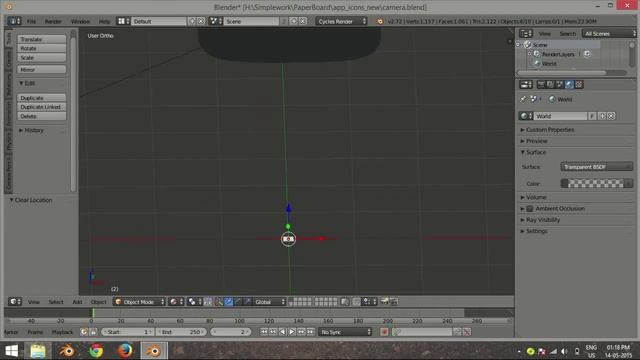Open the Window menu
Image resolution: width=640 pixels, height=360 pixels.
pos(80,21)
